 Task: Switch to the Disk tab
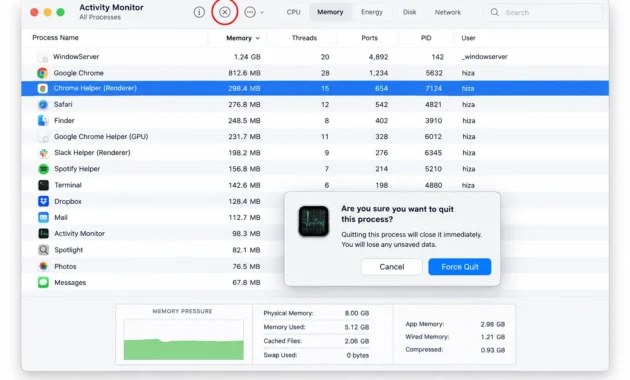click(409, 12)
